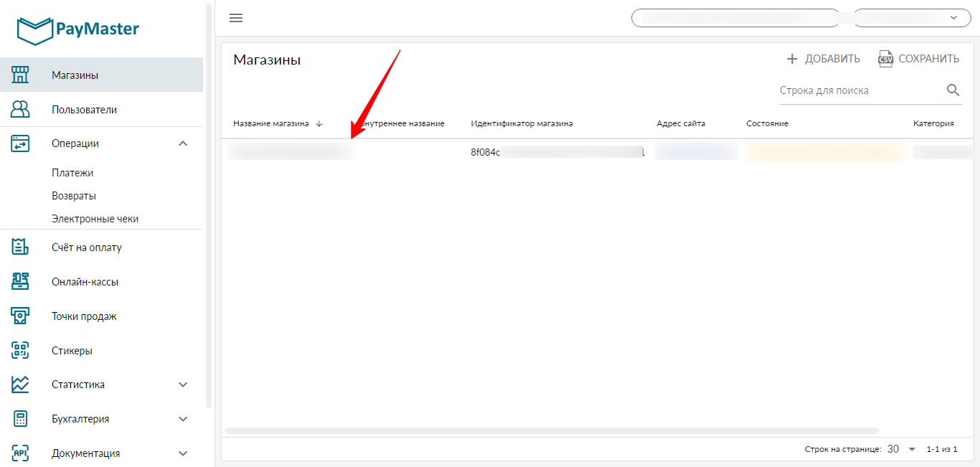The width and height of the screenshot is (980, 467).
Task: Expand the Статистика section
Action: tap(183, 385)
